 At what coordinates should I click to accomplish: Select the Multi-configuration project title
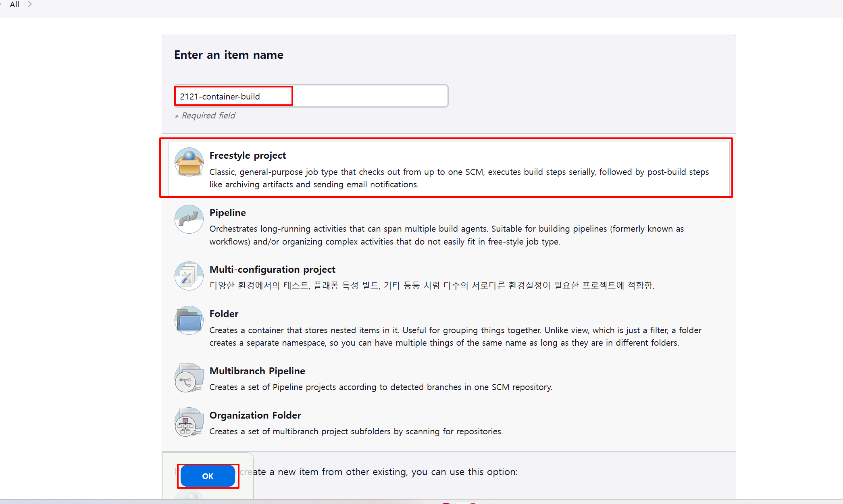[x=272, y=270]
